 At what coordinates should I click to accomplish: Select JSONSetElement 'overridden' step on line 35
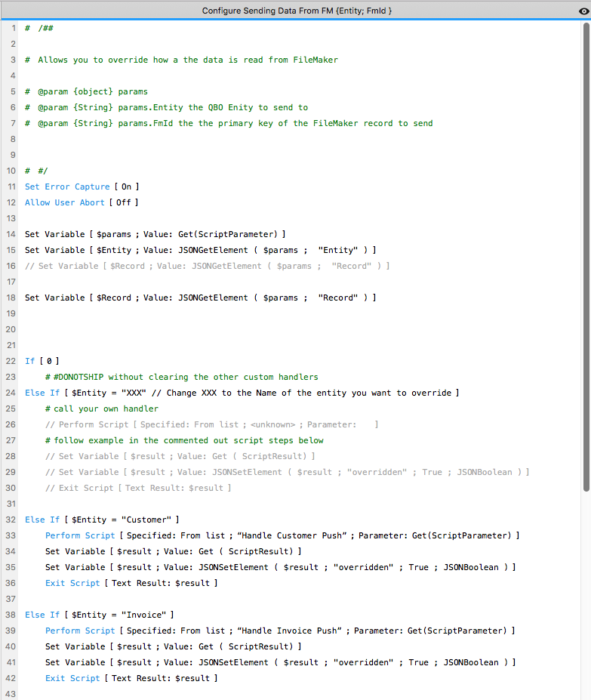coord(280,567)
